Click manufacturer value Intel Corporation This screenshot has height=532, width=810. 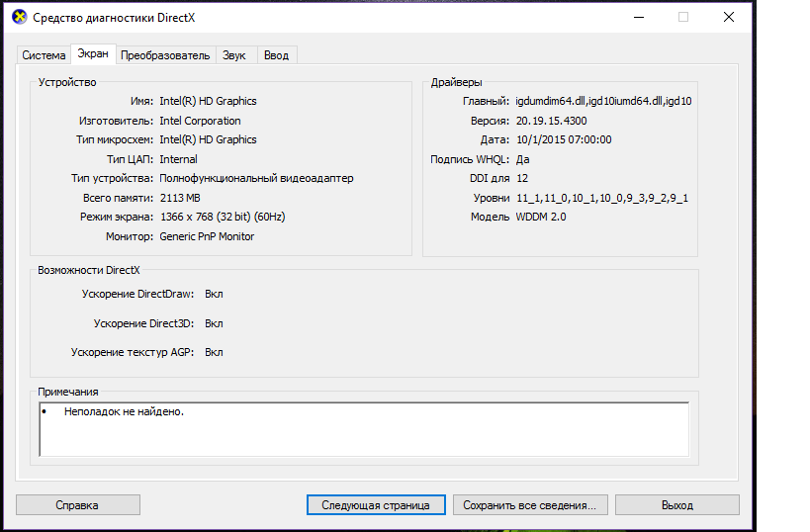(200, 121)
